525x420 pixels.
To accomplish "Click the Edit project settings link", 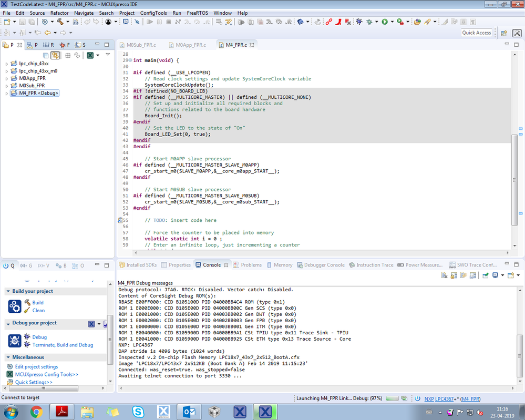I will (x=36, y=367).
